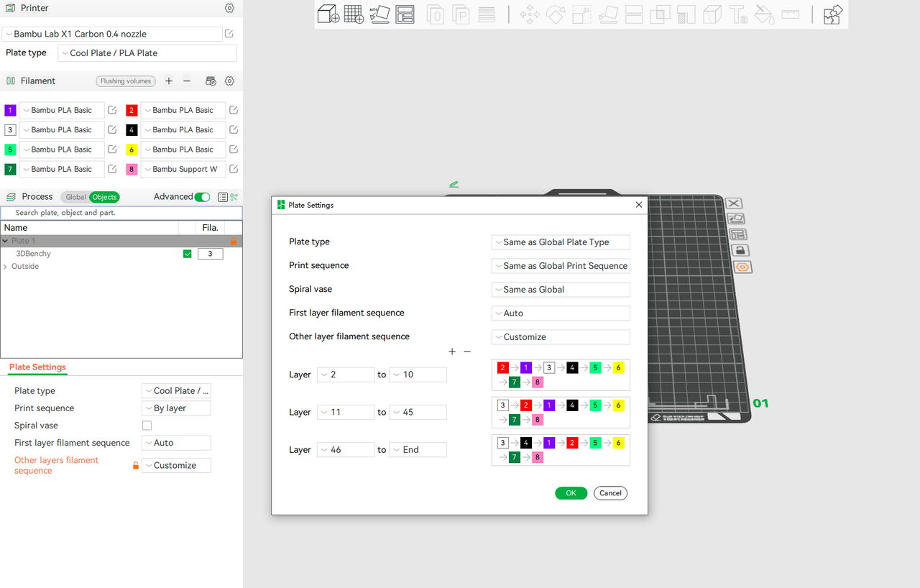The width and height of the screenshot is (920, 588).
Task: Click the plate lock icon beside the bed
Action: pos(740,250)
